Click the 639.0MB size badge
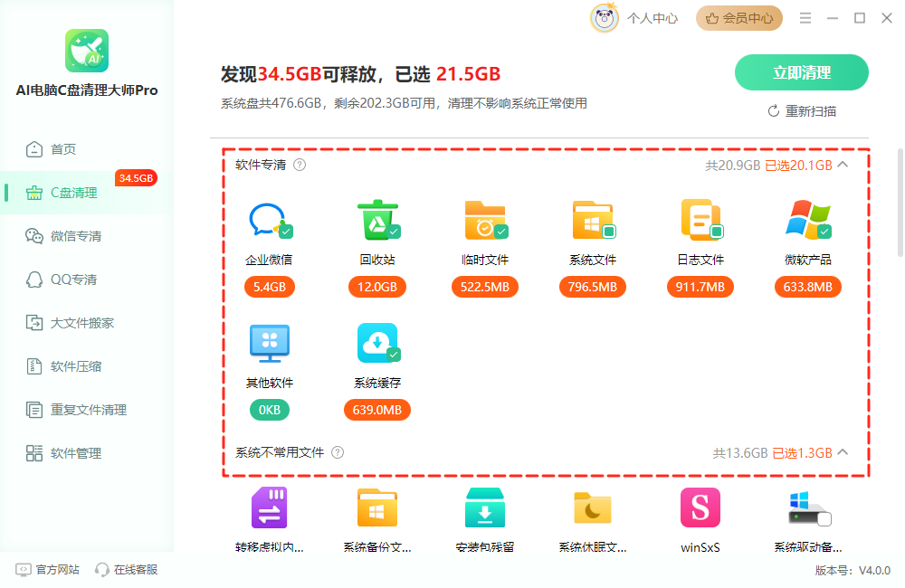Viewport: 905px width, 588px height. pyautogui.click(x=377, y=410)
